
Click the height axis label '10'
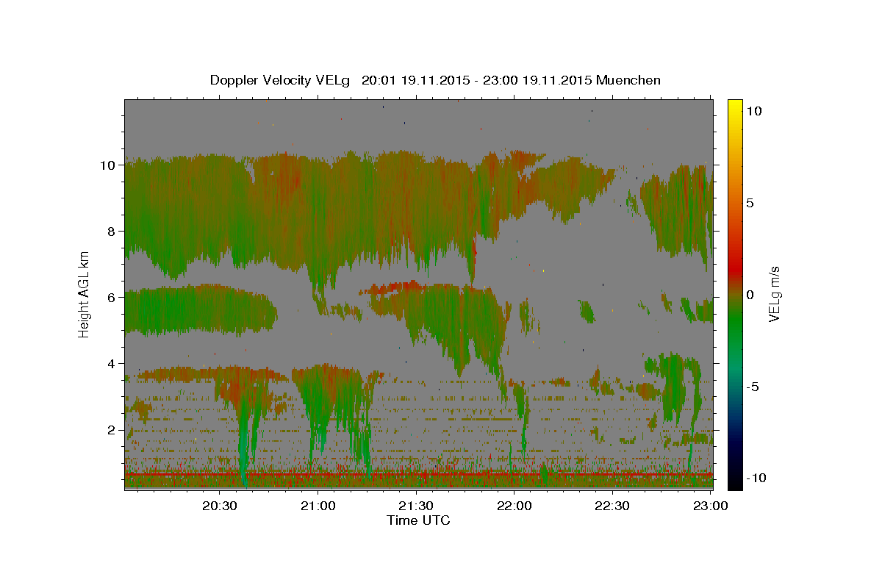[x=107, y=165]
